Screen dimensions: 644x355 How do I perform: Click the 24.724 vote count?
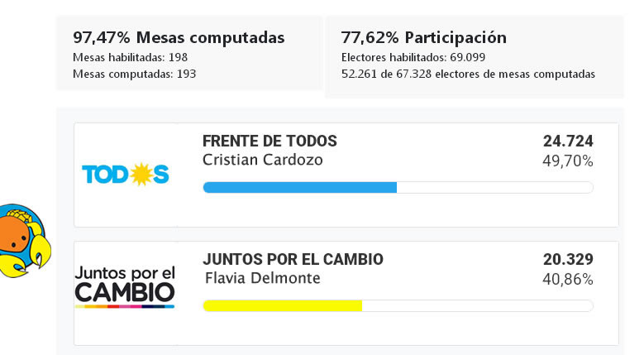[x=568, y=142]
